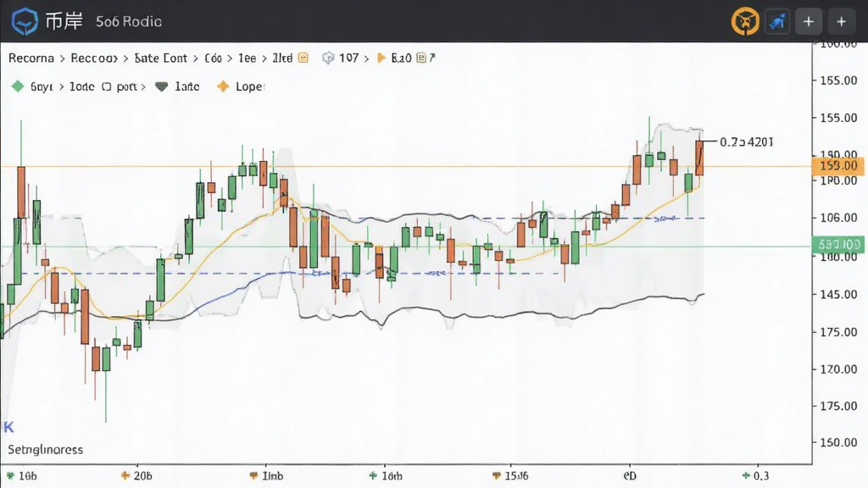Open the 'Reccoo' breadcrumb item

tap(94, 58)
